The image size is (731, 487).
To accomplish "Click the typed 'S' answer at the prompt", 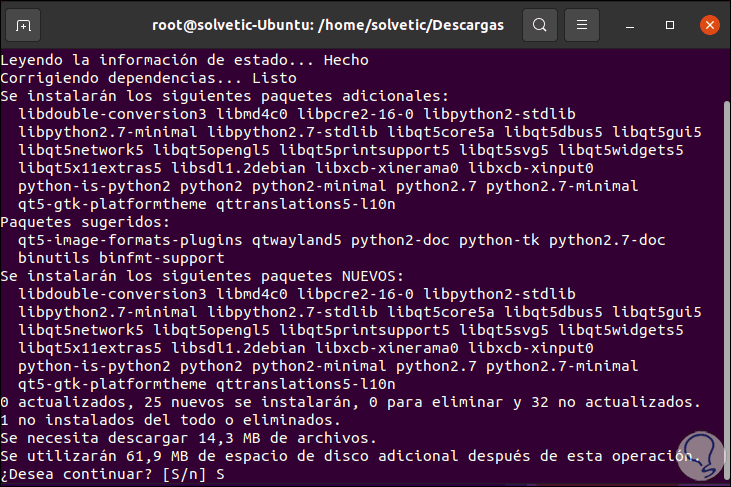I will coord(221,474).
